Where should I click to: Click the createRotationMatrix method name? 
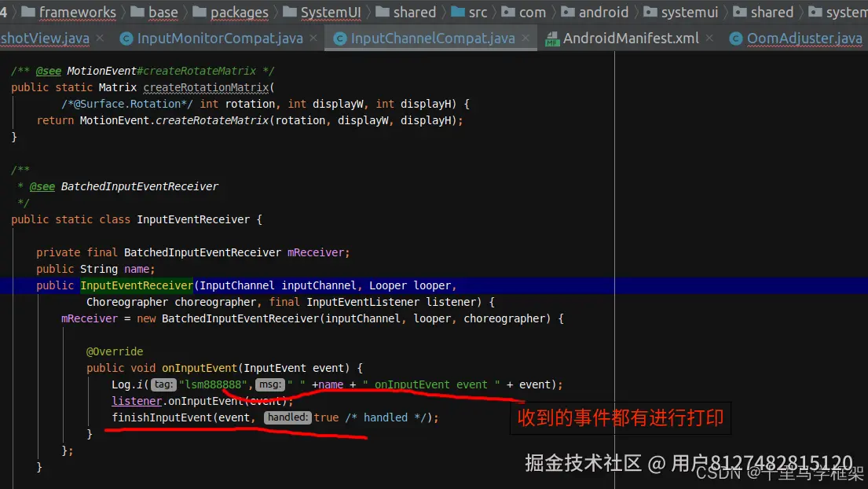tap(206, 87)
